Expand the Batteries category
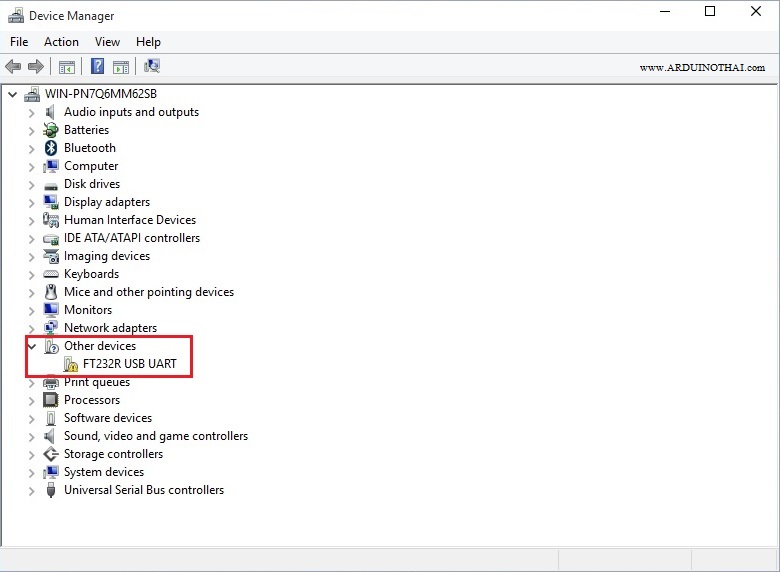 coord(31,131)
